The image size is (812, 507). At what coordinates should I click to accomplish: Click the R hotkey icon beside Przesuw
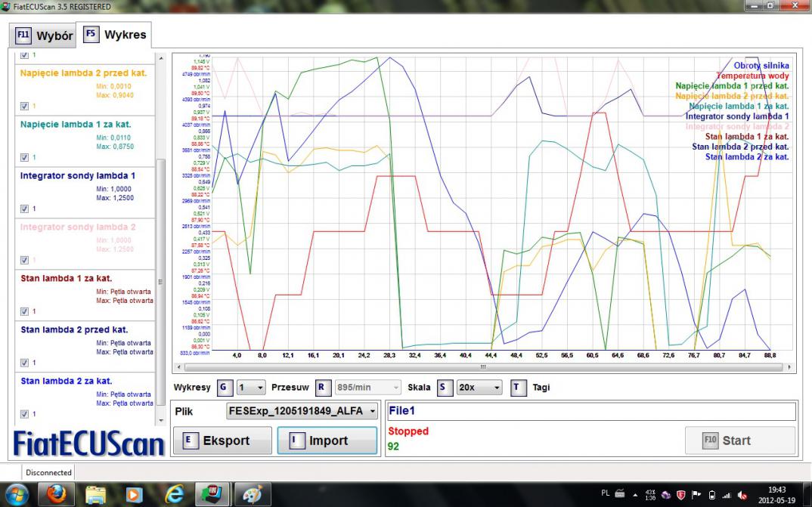coord(321,388)
